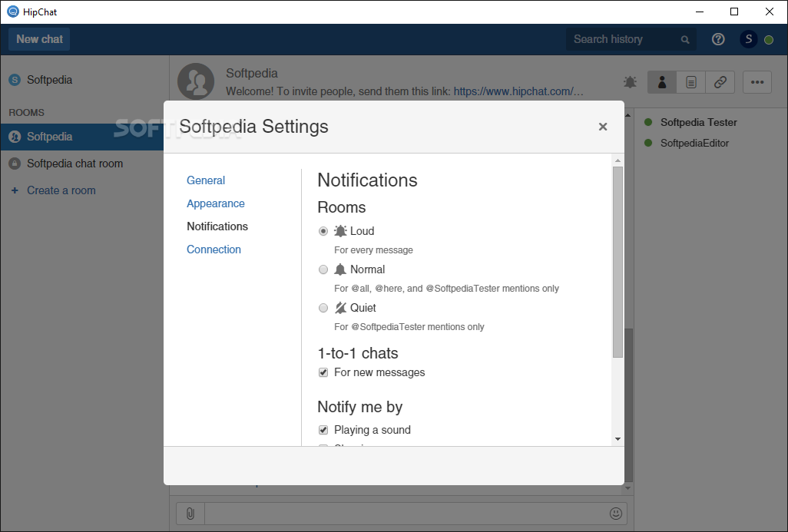Open the room notification bell icon in header
Viewport: 788px width, 532px height.
click(630, 82)
